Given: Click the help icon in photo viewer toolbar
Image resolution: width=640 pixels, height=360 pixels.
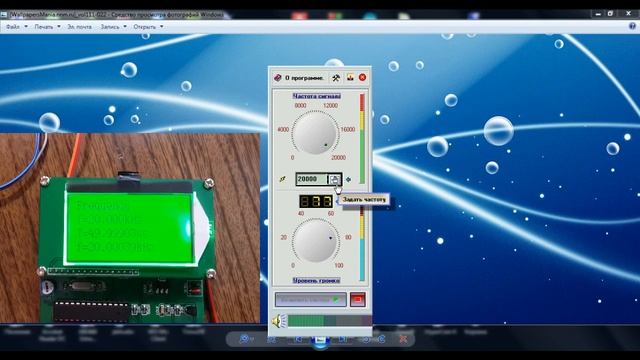Looking at the screenshot, I should pyautogui.click(x=632, y=26).
